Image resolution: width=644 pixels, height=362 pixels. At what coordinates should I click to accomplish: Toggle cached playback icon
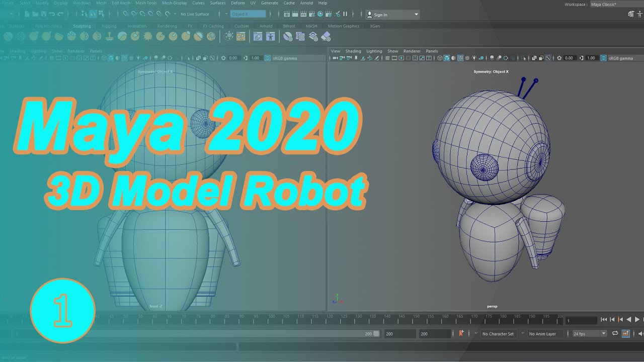(625, 333)
